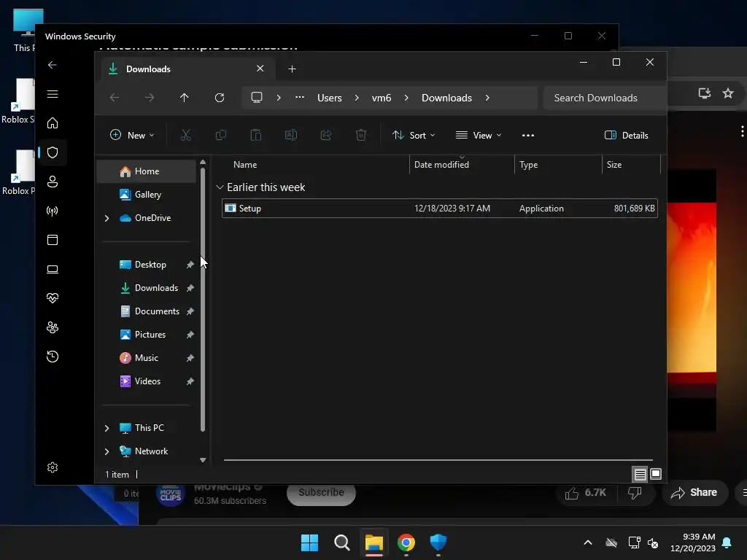Expand the Network tree node

pyautogui.click(x=107, y=451)
